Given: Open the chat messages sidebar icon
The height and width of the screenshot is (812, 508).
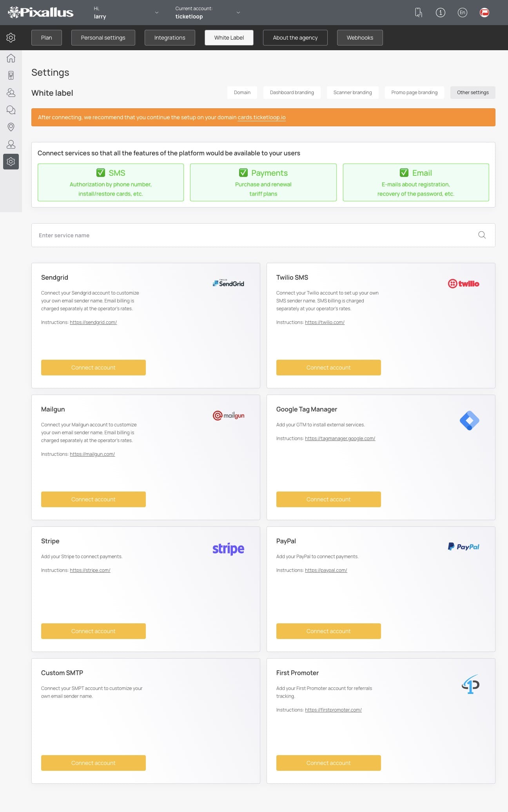Looking at the screenshot, I should (11, 110).
